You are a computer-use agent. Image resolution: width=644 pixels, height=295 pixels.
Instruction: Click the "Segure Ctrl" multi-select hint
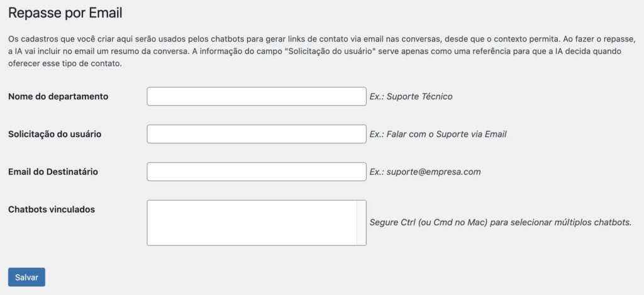tap(500, 223)
